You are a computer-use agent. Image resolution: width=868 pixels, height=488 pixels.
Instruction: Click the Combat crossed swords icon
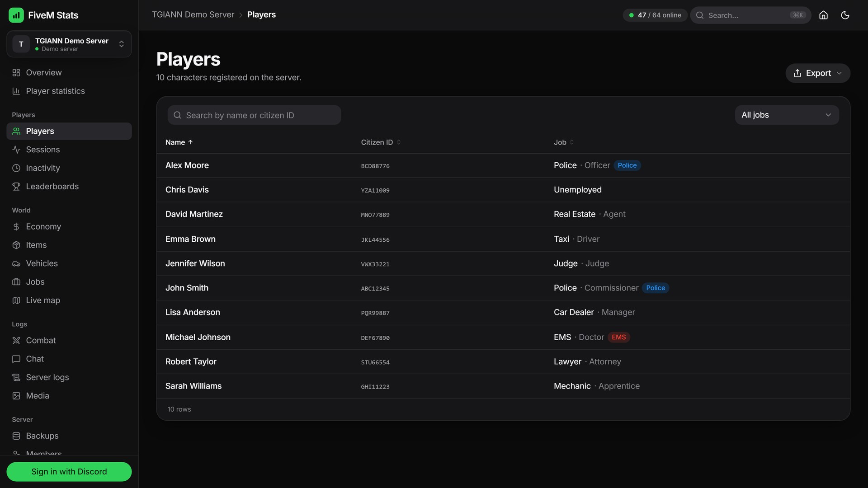pyautogui.click(x=16, y=341)
